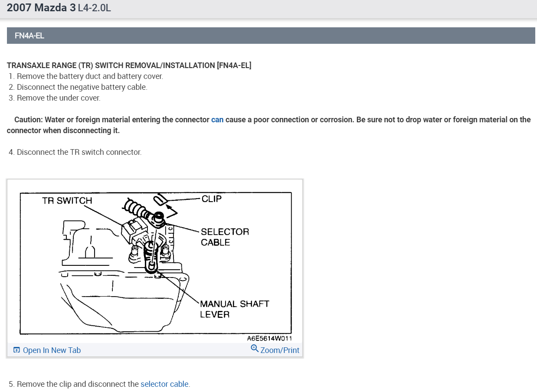Click the CLIP label in diagram
The height and width of the screenshot is (392, 537).
click(x=212, y=199)
